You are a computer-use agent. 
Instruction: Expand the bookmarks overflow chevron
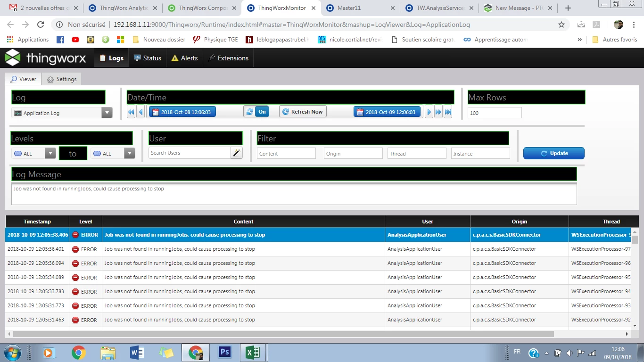pyautogui.click(x=580, y=40)
